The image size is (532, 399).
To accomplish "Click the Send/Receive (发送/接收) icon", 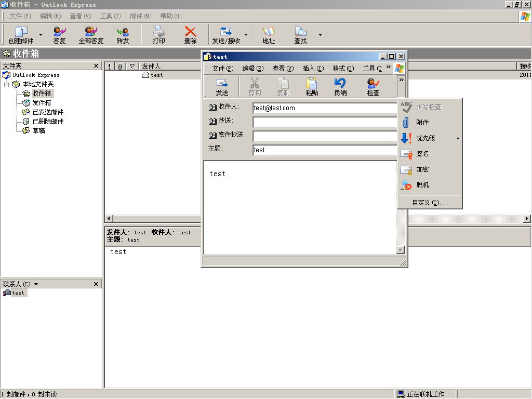I will (226, 35).
